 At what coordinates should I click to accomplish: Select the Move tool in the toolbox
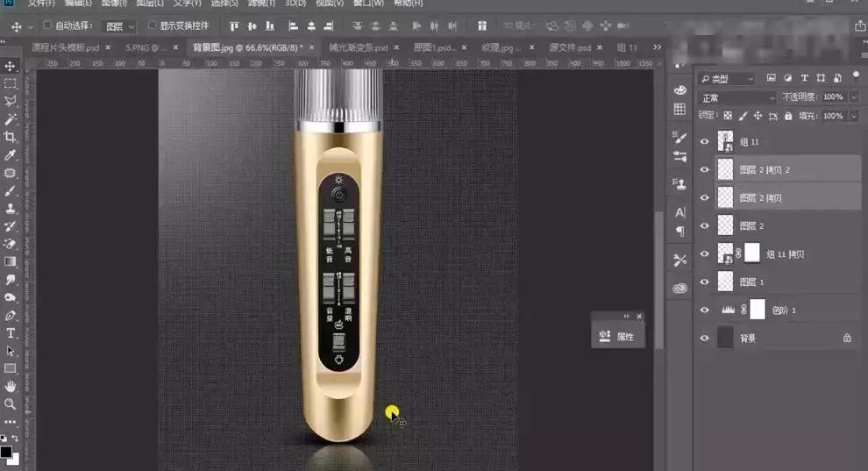(10, 67)
